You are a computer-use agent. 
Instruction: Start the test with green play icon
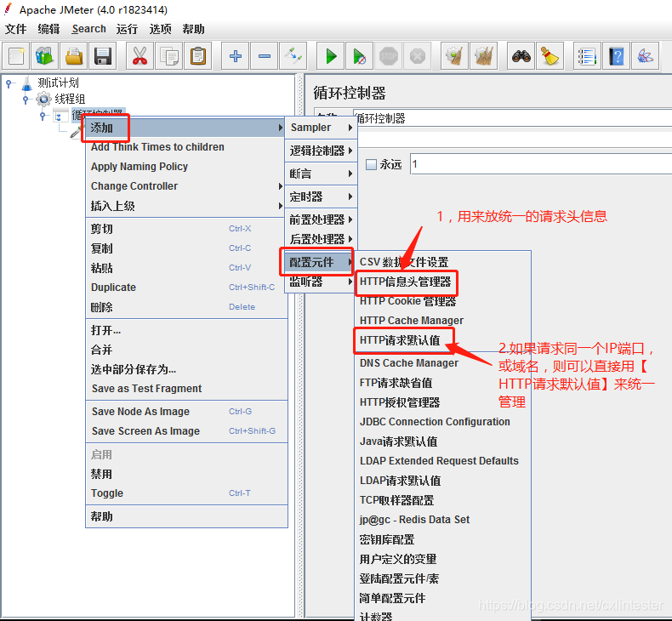click(x=330, y=56)
